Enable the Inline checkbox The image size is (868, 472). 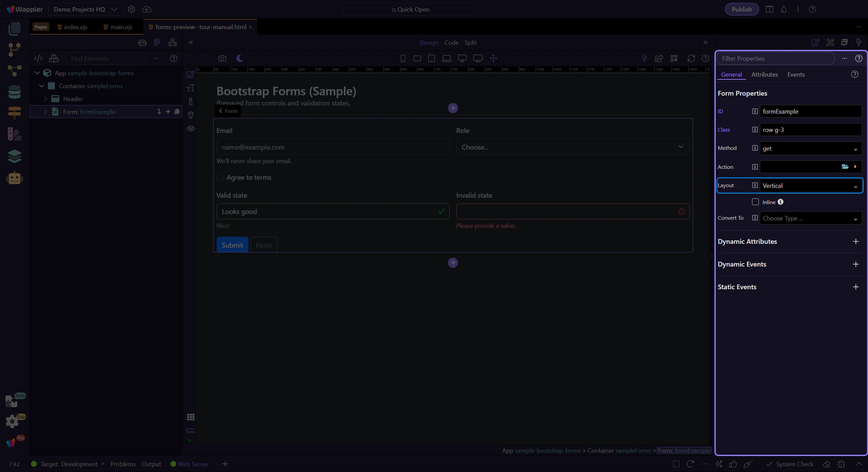click(755, 202)
